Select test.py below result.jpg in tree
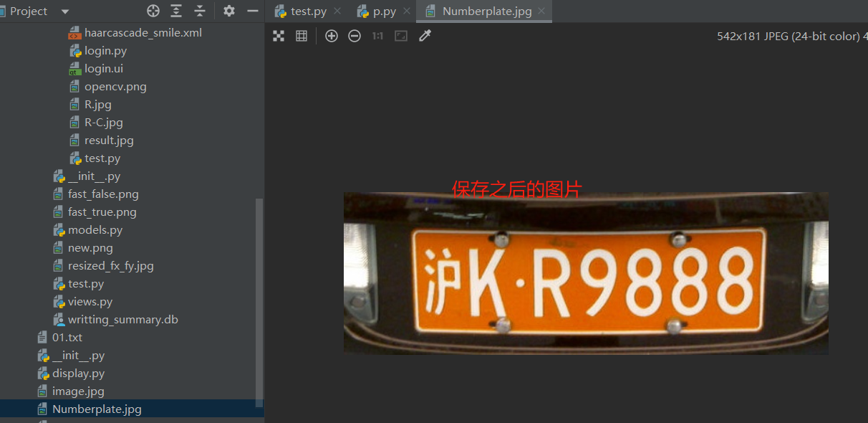Viewport: 868px width, 423px height. click(x=102, y=158)
